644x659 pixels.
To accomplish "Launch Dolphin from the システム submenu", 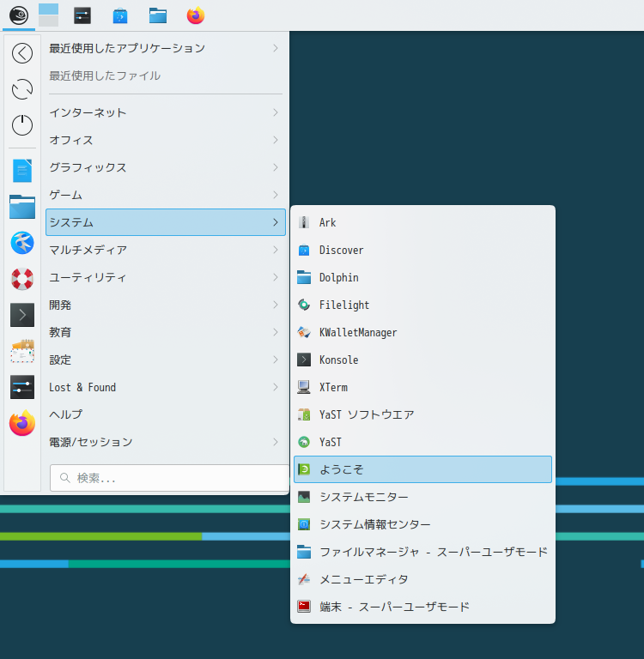I will [422, 277].
